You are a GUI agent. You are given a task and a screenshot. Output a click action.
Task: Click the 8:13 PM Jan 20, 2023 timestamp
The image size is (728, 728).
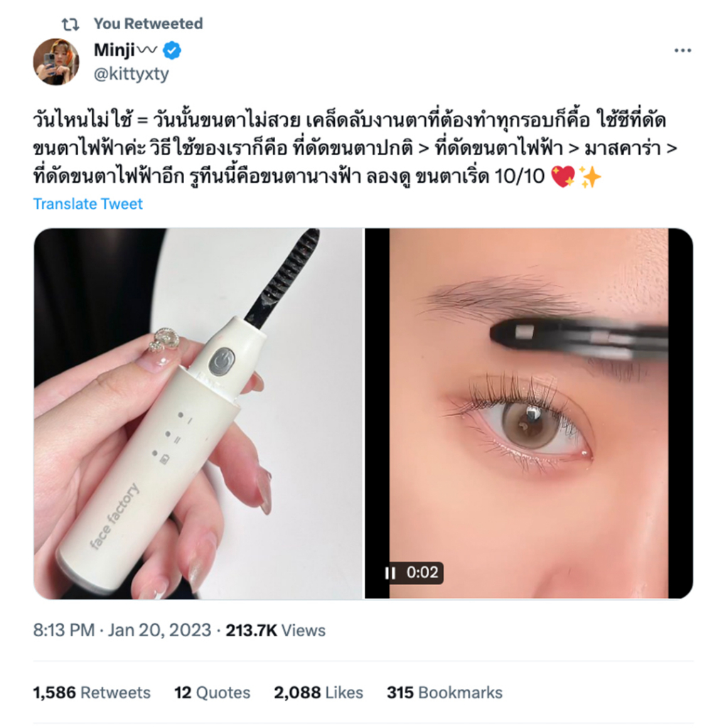point(122,630)
